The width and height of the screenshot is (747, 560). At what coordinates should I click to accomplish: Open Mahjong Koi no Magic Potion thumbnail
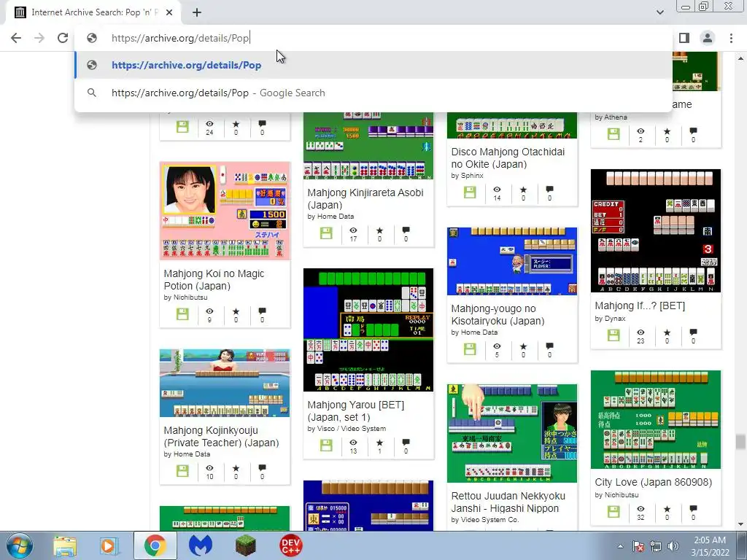225,211
